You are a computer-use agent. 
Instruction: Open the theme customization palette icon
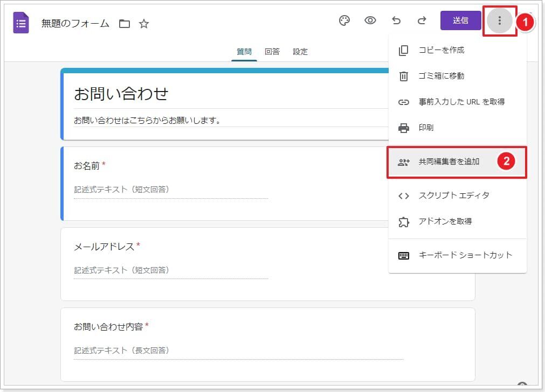coord(344,21)
